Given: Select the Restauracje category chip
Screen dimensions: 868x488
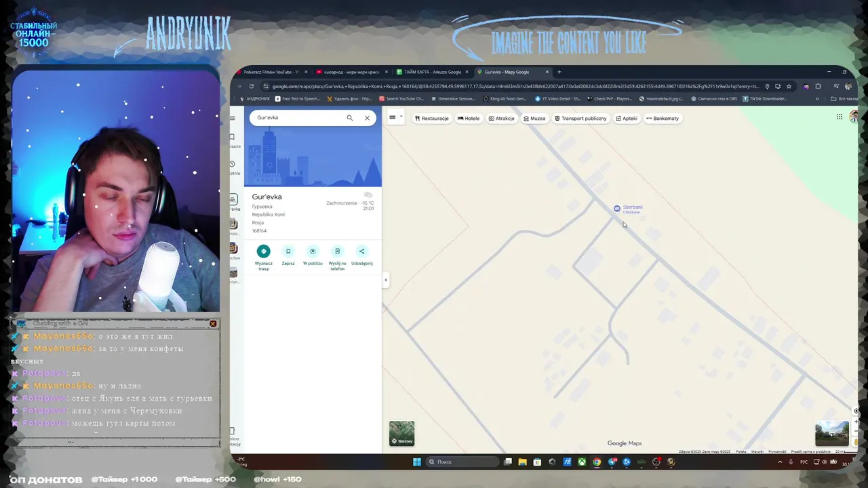Looking at the screenshot, I should pyautogui.click(x=432, y=118).
